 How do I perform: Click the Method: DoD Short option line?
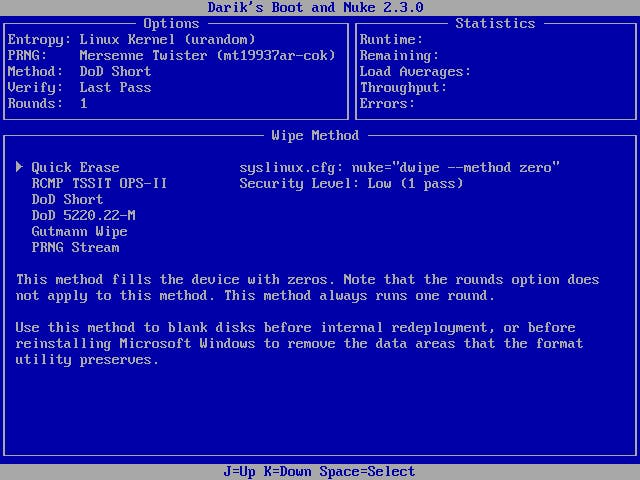coord(79,71)
